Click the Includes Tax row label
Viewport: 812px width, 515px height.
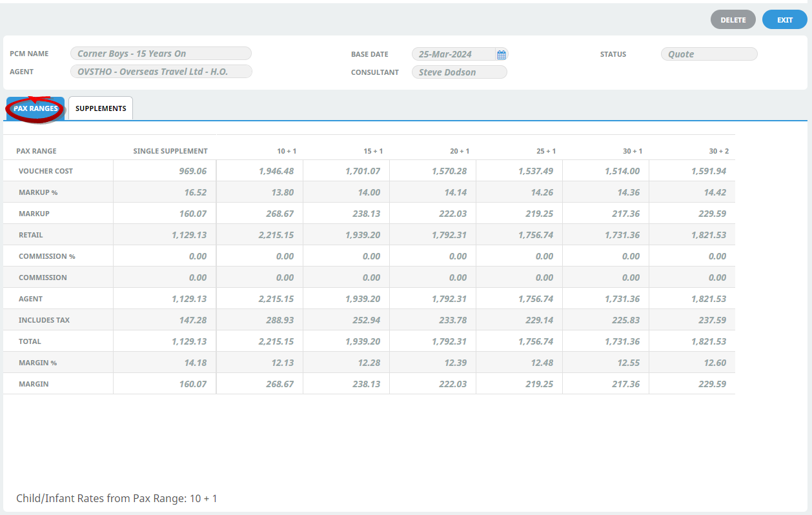coord(45,320)
